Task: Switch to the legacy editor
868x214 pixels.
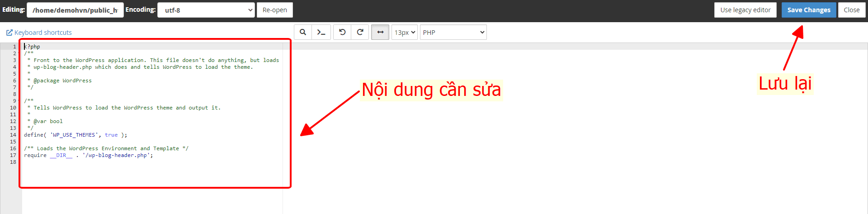Action: 745,10
